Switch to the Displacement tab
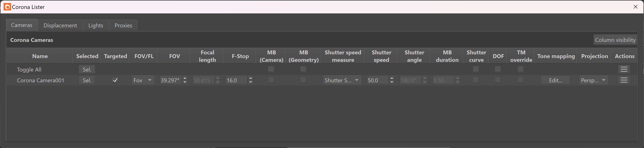 click(60, 25)
